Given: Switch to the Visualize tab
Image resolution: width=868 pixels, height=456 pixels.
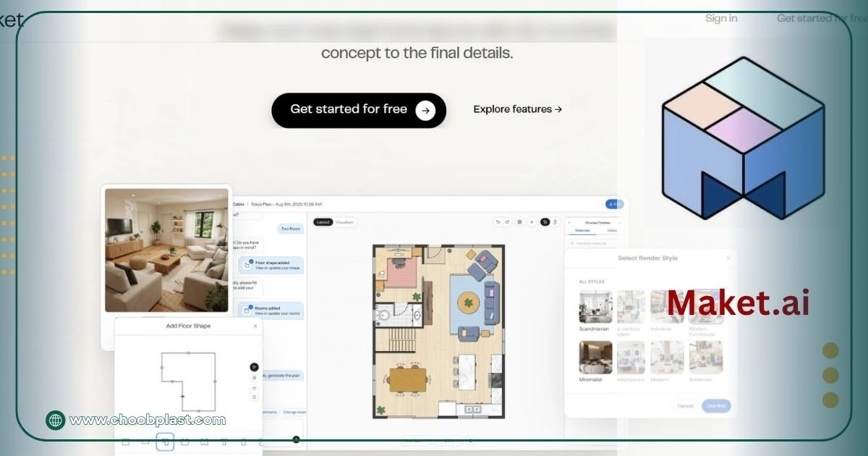Looking at the screenshot, I should click(344, 222).
